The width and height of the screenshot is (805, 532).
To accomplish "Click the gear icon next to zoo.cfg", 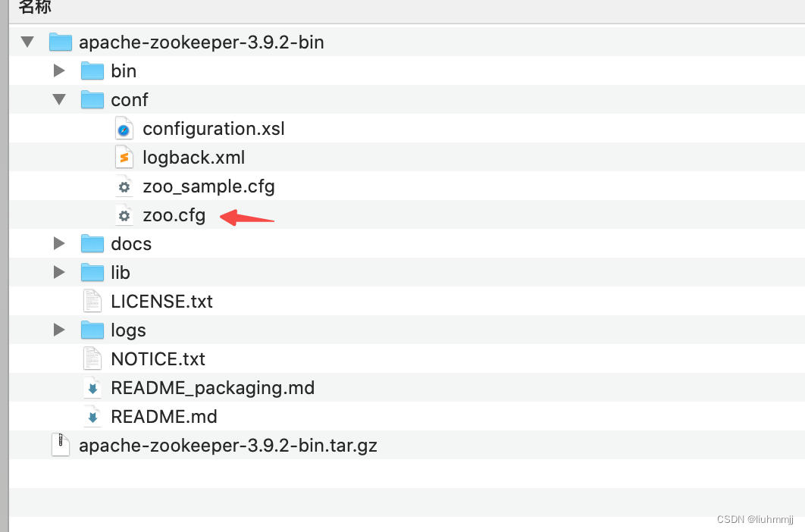I will point(124,215).
